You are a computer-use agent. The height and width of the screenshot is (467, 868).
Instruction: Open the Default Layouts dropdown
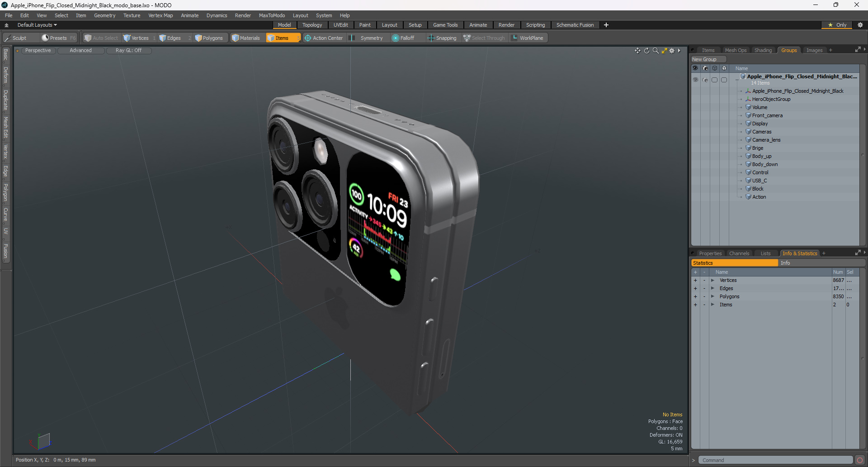[37, 25]
